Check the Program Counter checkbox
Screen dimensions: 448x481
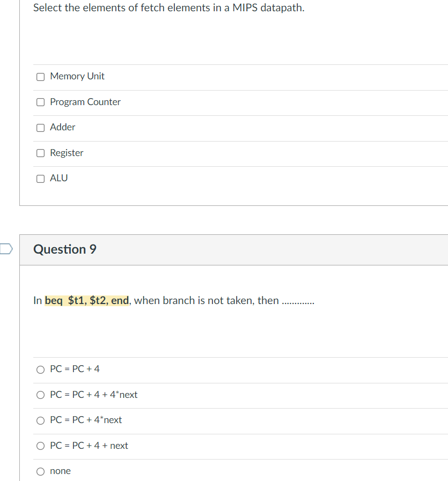click(40, 102)
